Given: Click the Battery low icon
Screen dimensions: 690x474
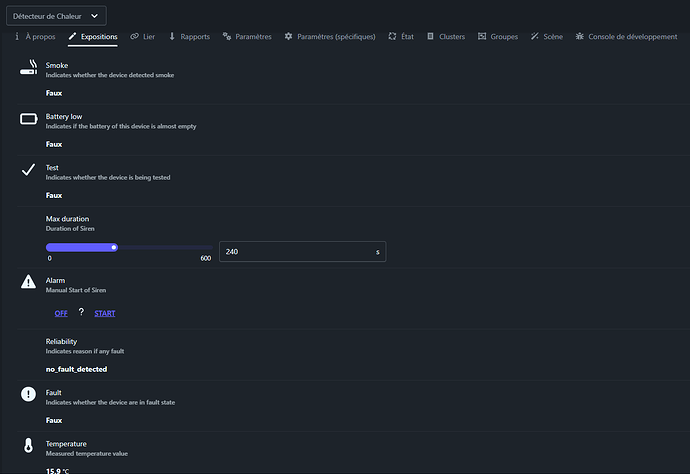Looking at the screenshot, I should coord(29,119).
